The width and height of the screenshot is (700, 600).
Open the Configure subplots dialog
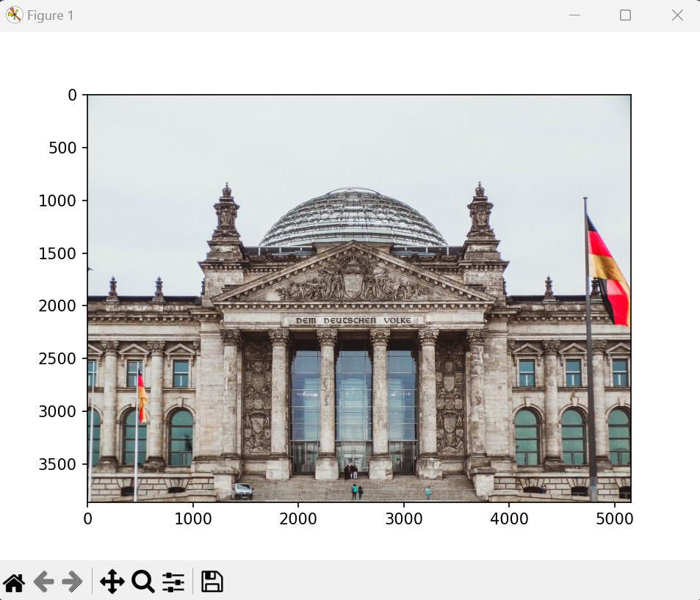(173, 582)
